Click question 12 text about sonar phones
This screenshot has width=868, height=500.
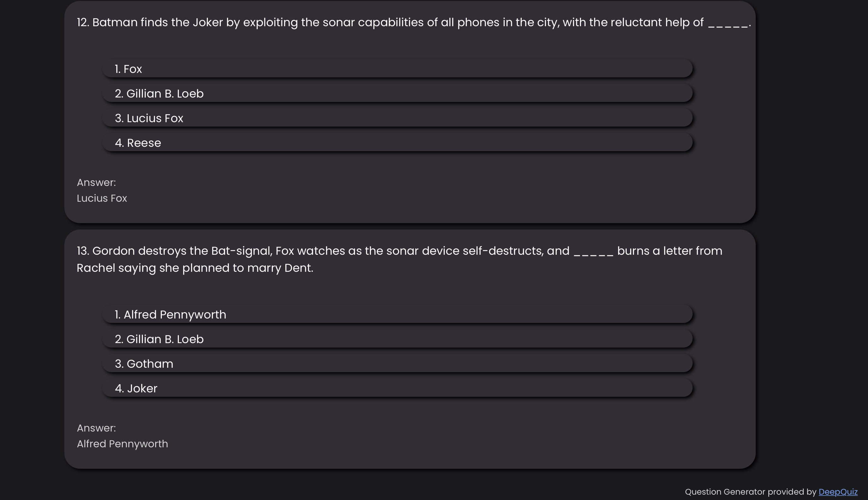[x=414, y=22]
